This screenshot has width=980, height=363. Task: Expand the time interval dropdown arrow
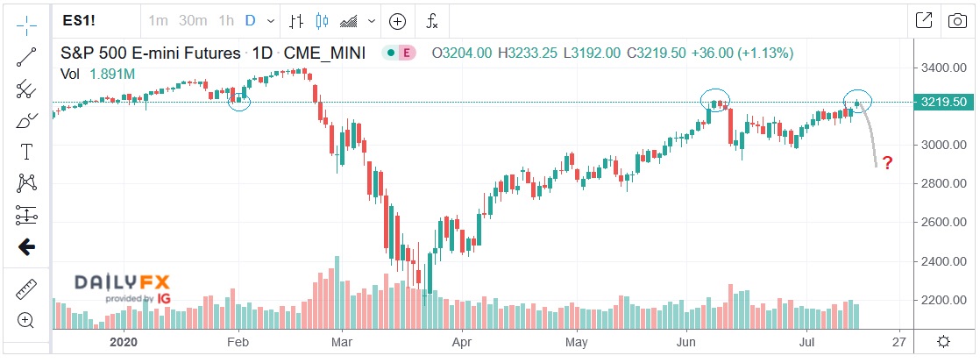tap(269, 20)
